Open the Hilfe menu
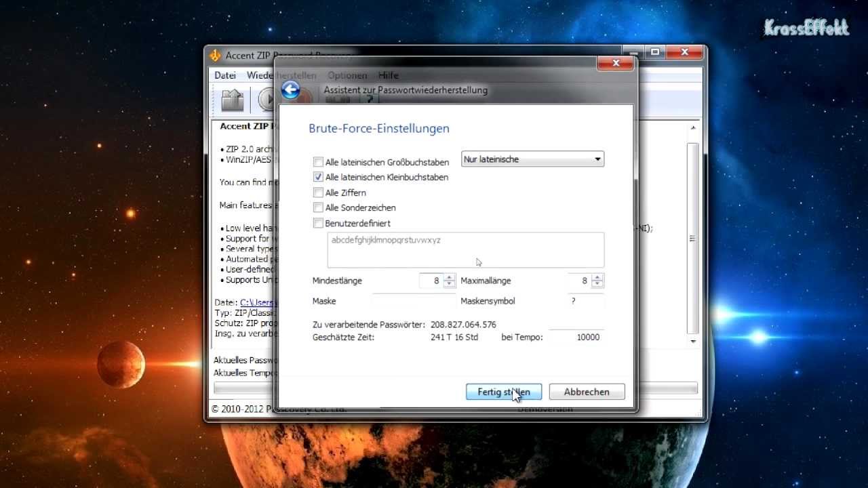 pos(389,75)
